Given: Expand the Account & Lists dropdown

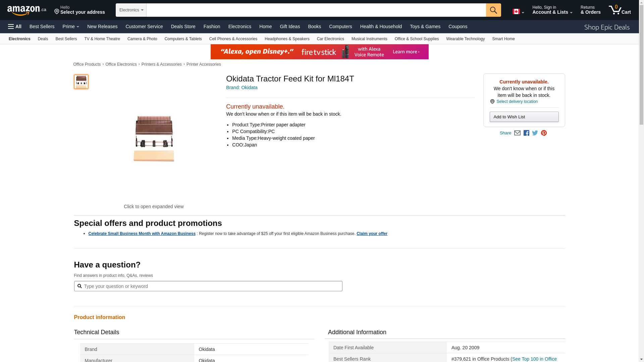Looking at the screenshot, I should click(x=552, y=10).
